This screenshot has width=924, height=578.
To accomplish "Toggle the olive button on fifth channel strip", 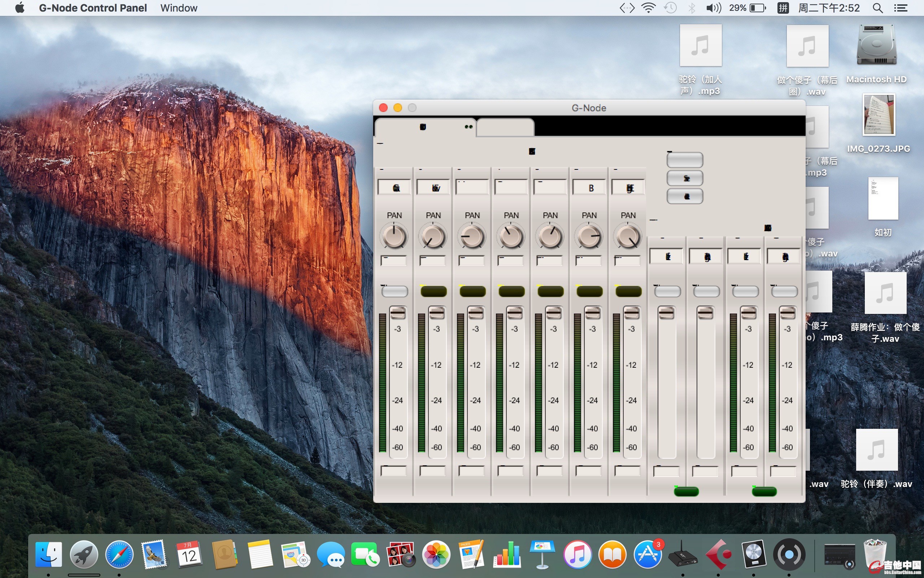I will pos(550,292).
